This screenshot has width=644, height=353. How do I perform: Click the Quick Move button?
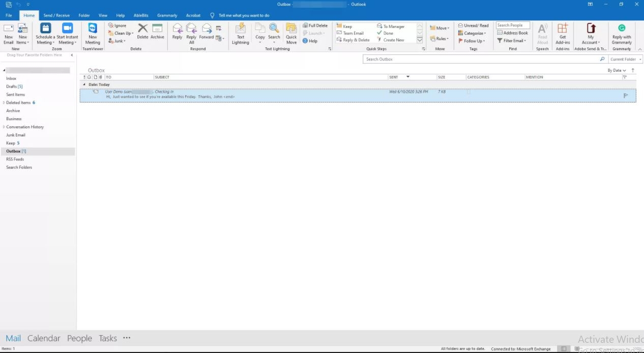291,34
